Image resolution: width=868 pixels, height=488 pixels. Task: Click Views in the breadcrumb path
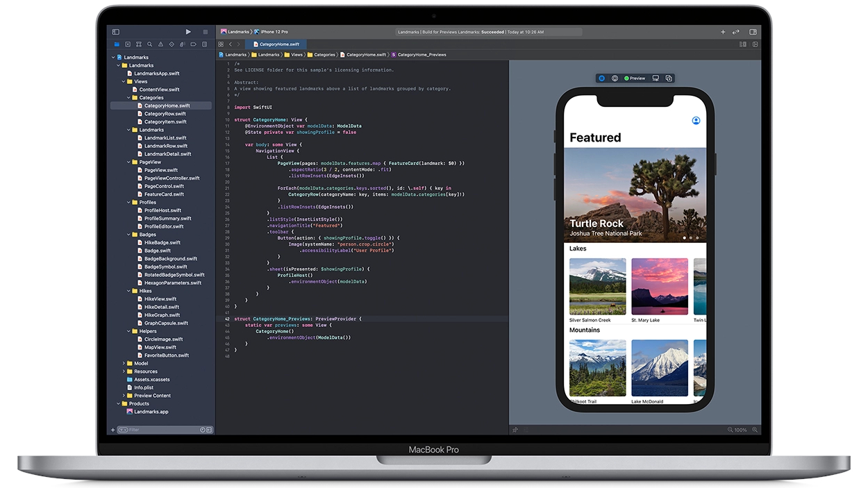297,55
